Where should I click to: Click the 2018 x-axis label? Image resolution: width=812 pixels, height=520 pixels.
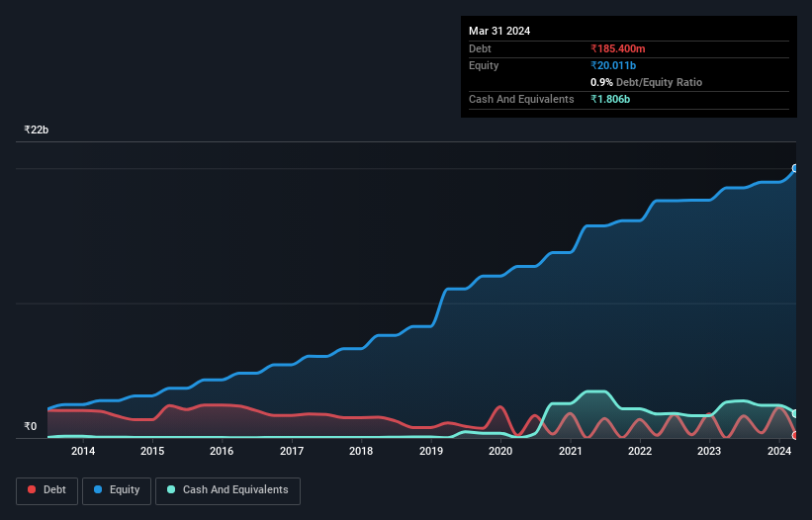coord(361,451)
